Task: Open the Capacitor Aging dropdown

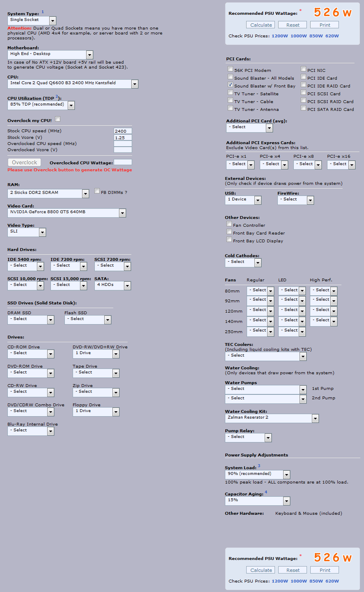Action: click(x=257, y=501)
